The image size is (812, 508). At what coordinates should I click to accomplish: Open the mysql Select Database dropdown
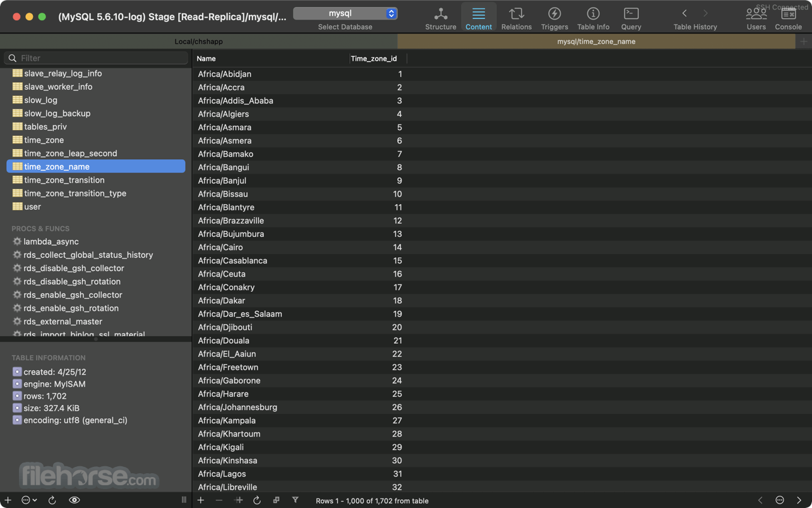coord(345,13)
